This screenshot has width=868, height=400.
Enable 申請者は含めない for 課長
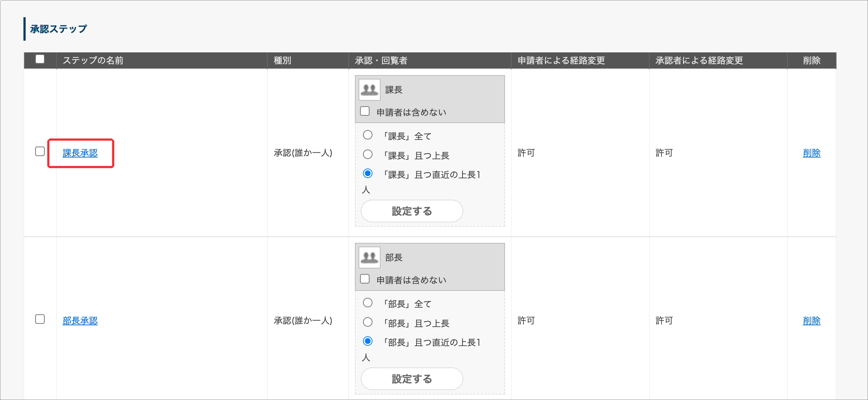(365, 111)
